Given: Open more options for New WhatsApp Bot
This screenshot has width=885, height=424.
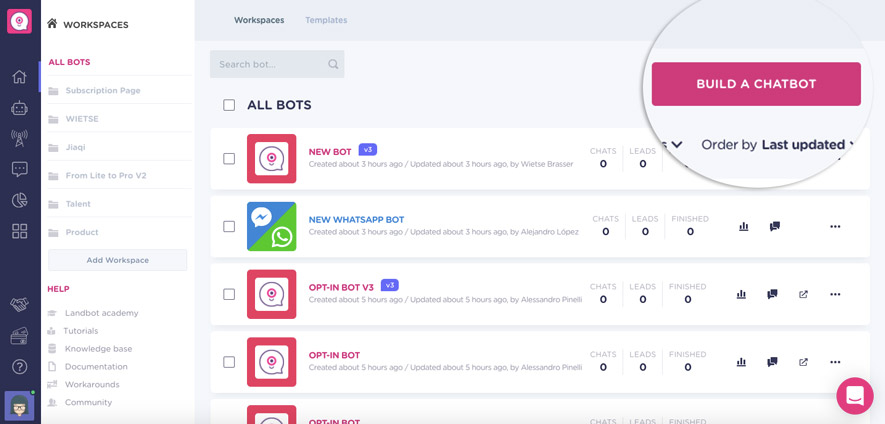Looking at the screenshot, I should click(835, 226).
